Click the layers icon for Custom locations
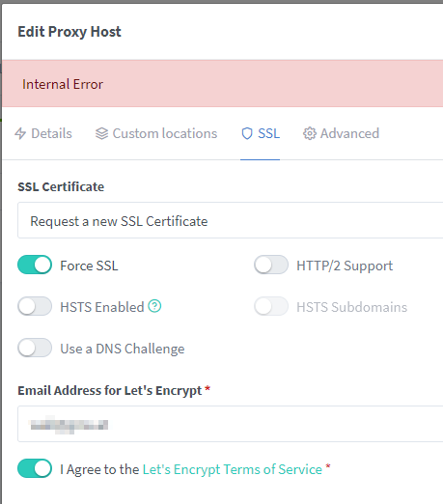Screen dimensions: 443x504 pyautogui.click(x=101, y=133)
